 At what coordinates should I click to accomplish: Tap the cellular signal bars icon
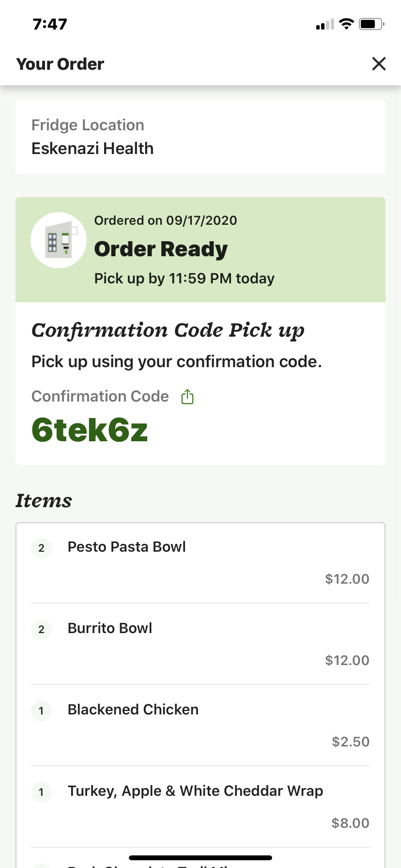click(x=325, y=24)
